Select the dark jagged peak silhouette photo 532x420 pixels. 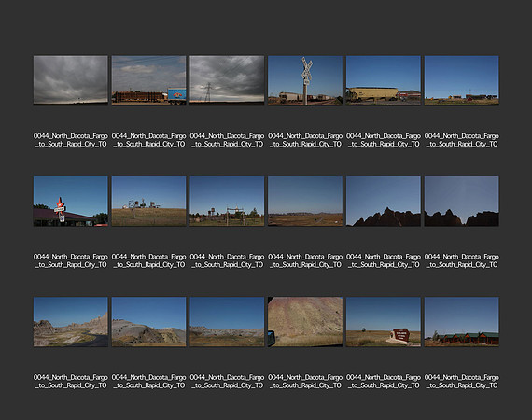pos(384,202)
